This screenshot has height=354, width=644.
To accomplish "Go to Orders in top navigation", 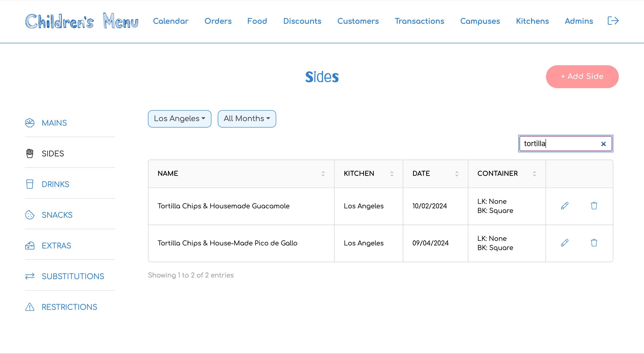I will pyautogui.click(x=218, y=21).
